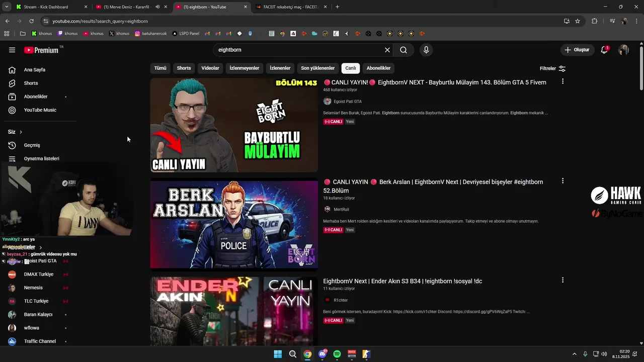
Task: Switch to the Merve Deniz - Karanfil tab
Action: (x=131, y=7)
